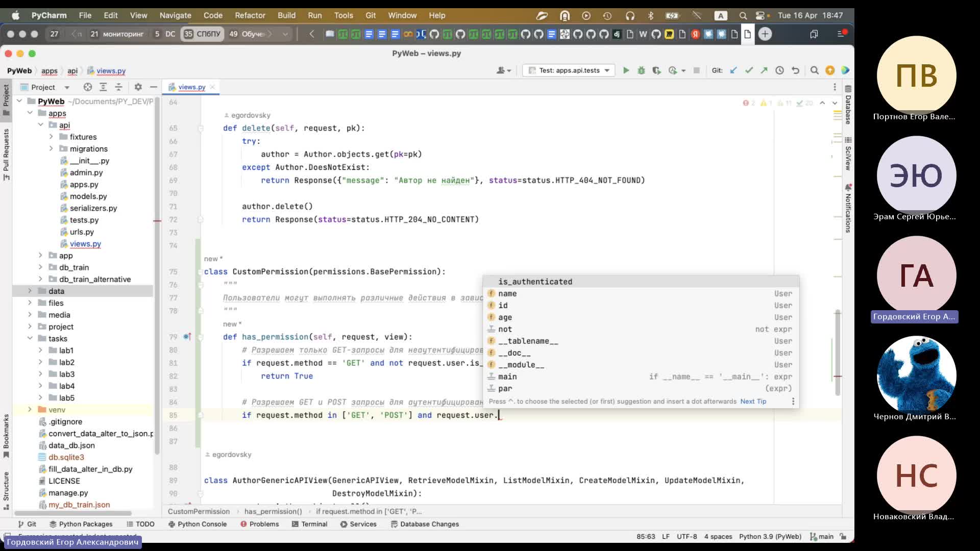Open models.py in project tree

click(88, 196)
